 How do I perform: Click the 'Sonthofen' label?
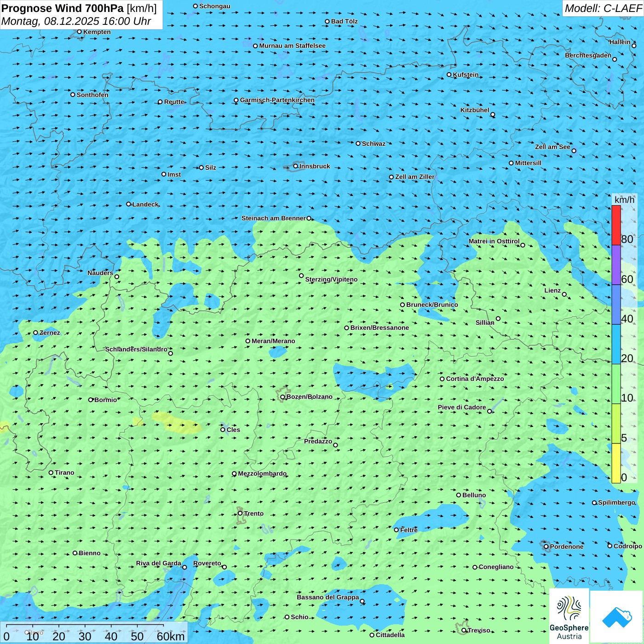pos(92,95)
